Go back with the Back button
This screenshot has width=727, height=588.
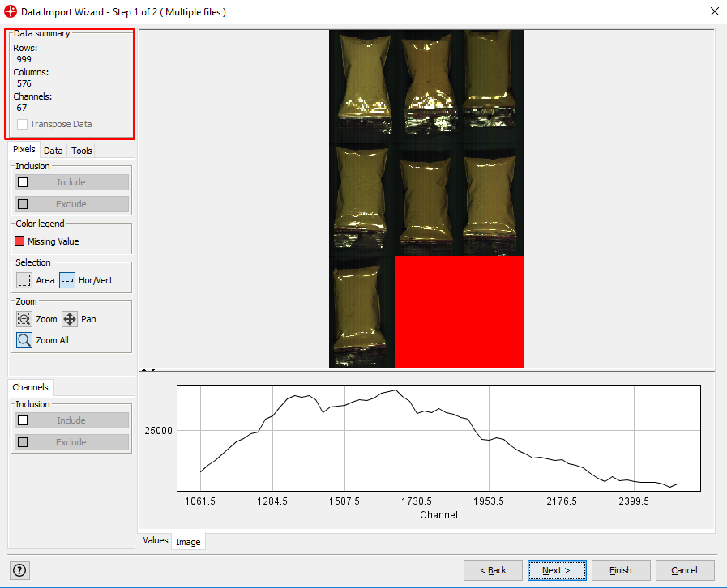tap(493, 570)
